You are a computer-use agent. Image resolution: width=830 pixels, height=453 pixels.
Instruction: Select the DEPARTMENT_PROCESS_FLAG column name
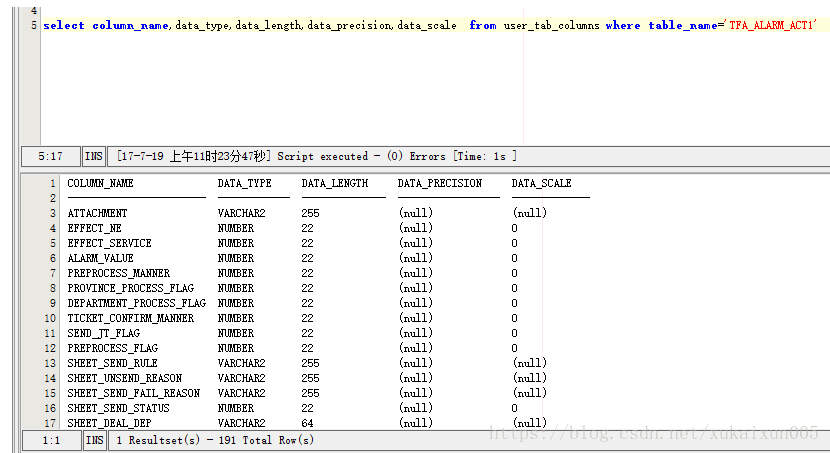tap(137, 303)
